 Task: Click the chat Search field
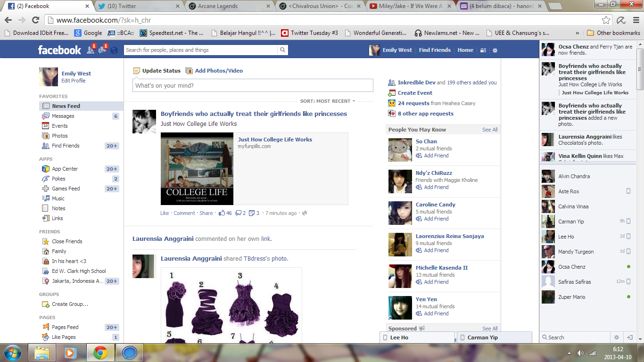pyautogui.click(x=575, y=337)
